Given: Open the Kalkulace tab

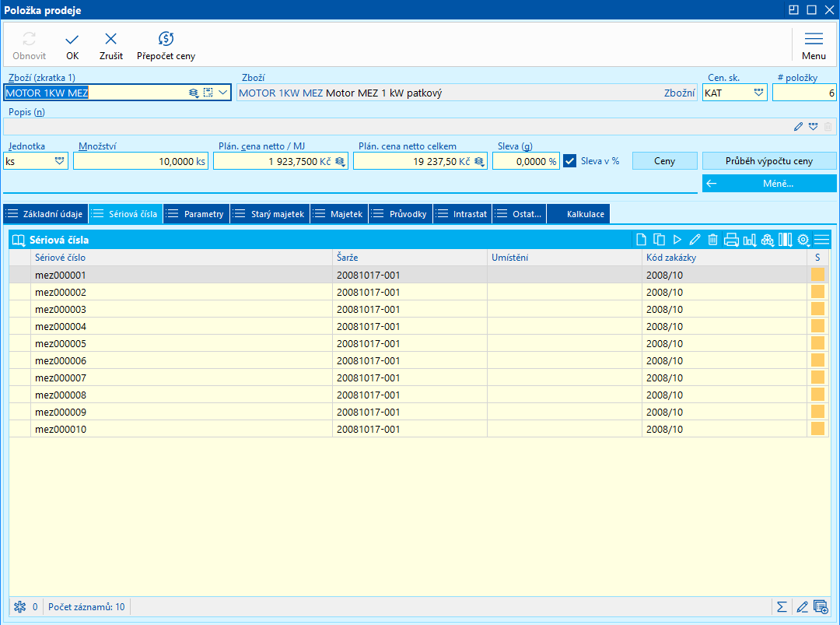Looking at the screenshot, I should point(585,214).
